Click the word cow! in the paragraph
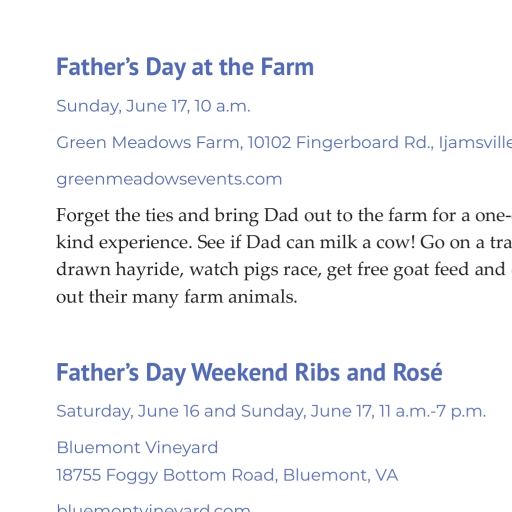 [396, 242]
